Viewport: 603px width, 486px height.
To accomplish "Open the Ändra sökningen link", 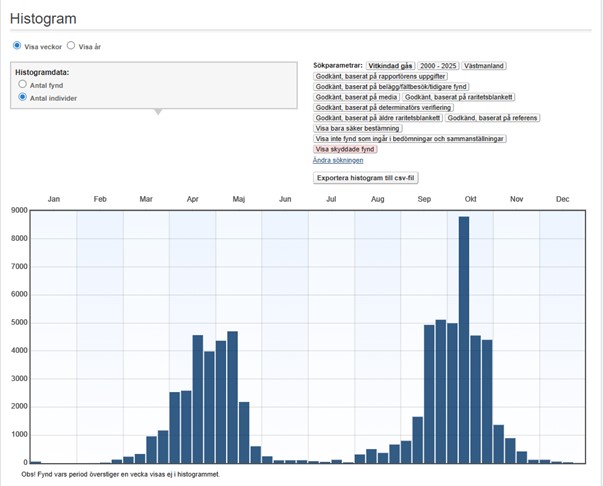I will pyautogui.click(x=338, y=160).
